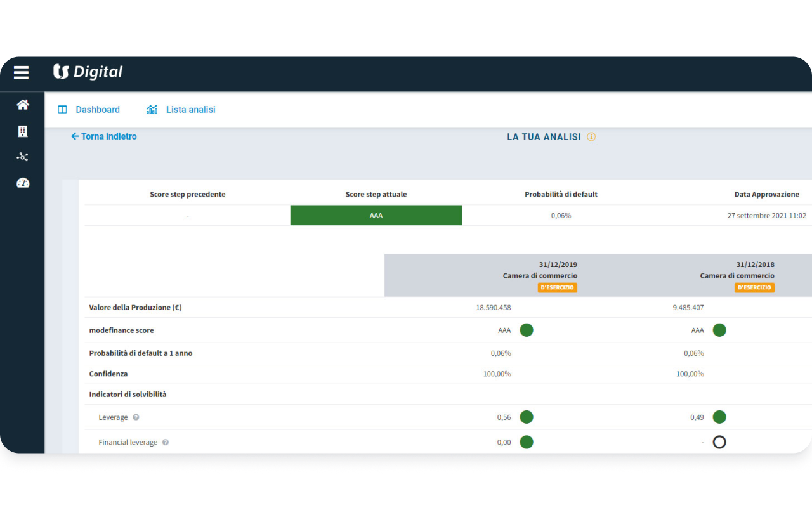Click green modefinance score dot for 2018

(719, 330)
